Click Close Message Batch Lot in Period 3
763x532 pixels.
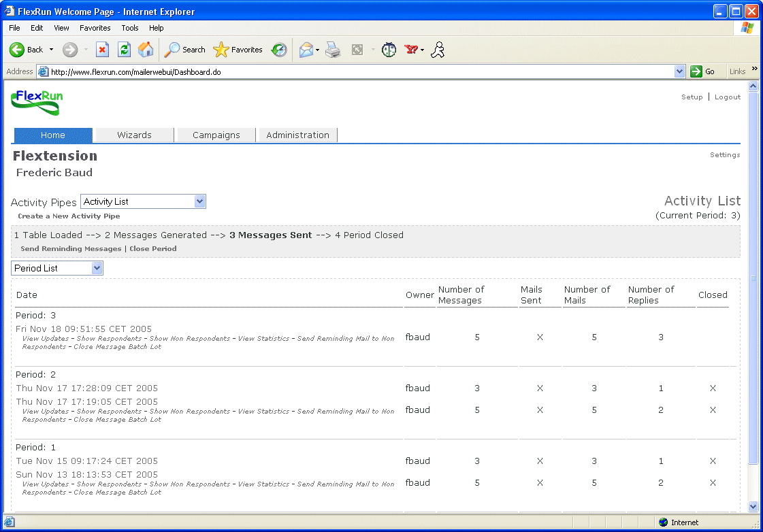(117, 347)
